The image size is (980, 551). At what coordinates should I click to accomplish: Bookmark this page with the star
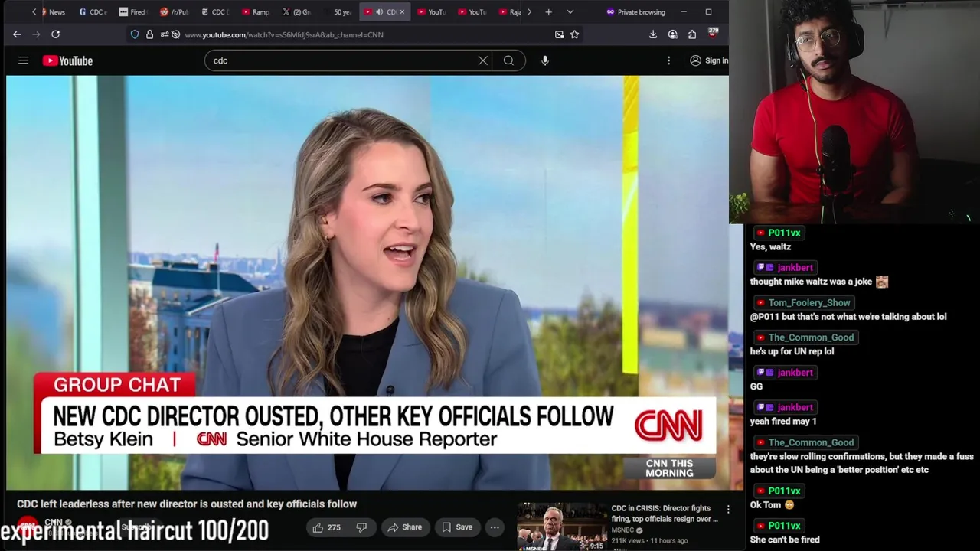coord(574,34)
